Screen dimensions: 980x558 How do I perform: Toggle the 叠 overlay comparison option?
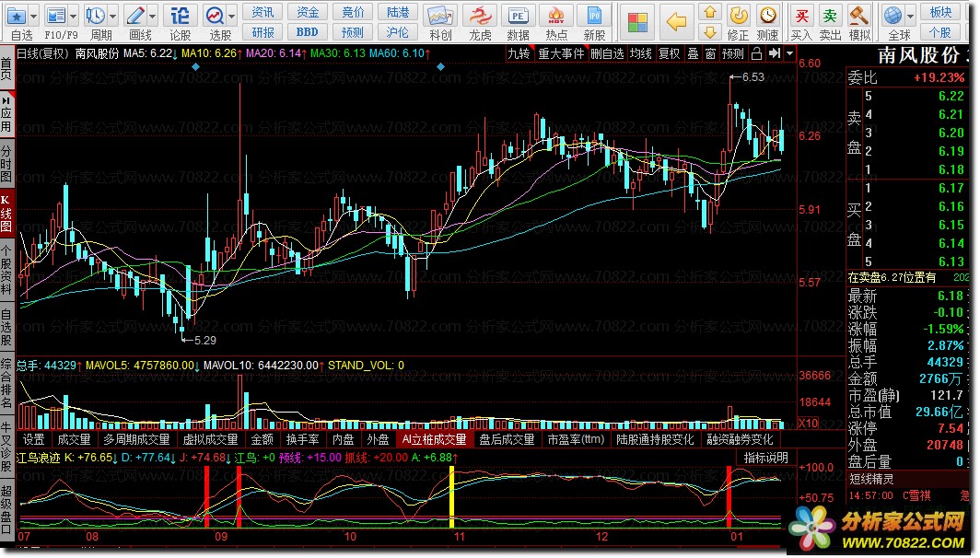(x=694, y=54)
